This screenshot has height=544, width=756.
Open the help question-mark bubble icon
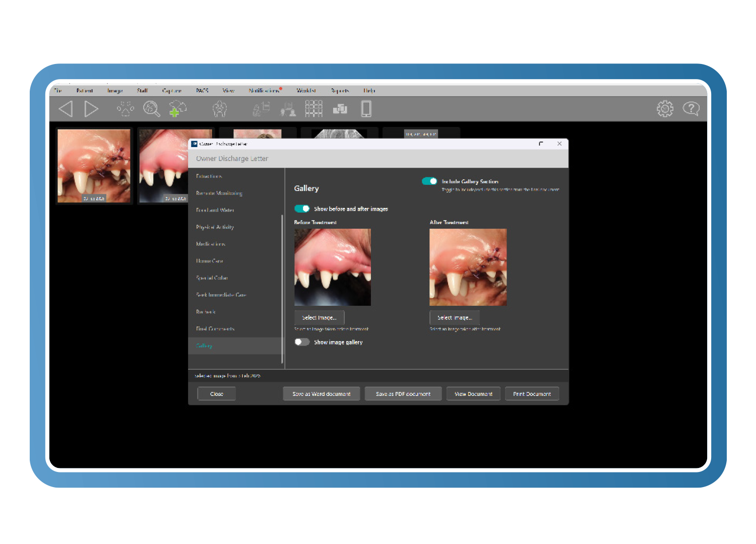coord(691,109)
